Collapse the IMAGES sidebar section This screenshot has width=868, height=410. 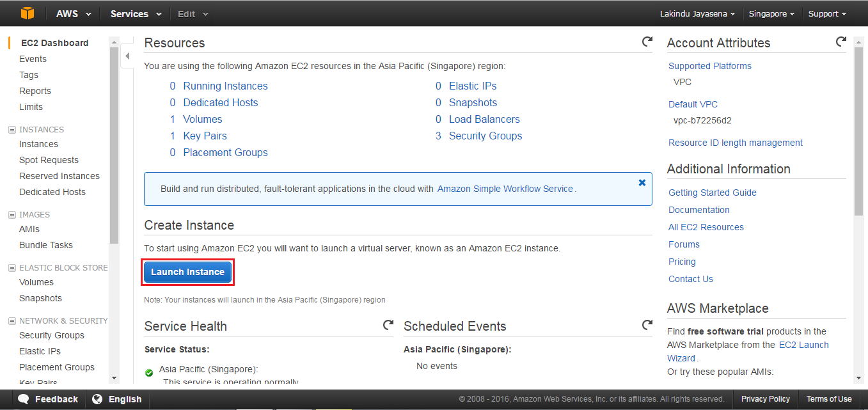pyautogui.click(x=12, y=215)
